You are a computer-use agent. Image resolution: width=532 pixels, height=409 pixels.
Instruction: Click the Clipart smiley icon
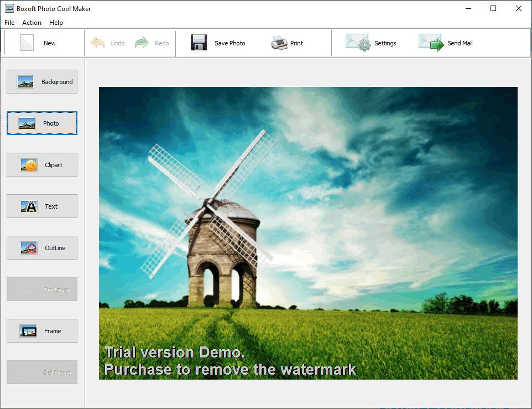[29, 165]
